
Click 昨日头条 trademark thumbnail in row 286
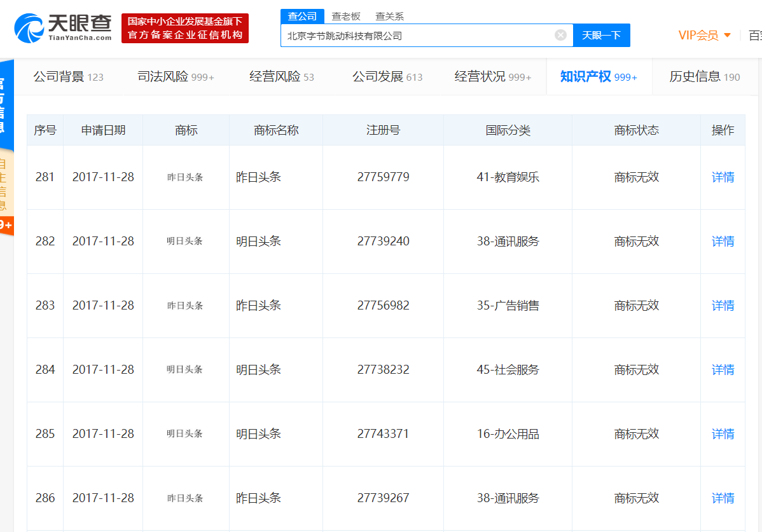pos(185,498)
